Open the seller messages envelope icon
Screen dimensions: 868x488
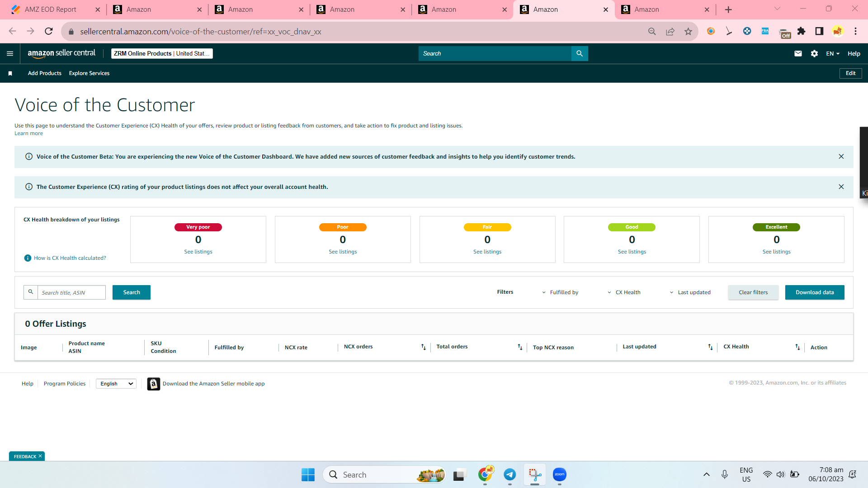[x=798, y=53]
